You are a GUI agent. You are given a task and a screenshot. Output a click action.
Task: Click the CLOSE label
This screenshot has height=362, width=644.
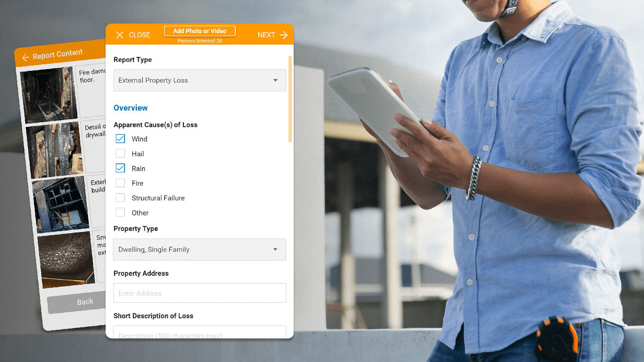(x=140, y=35)
